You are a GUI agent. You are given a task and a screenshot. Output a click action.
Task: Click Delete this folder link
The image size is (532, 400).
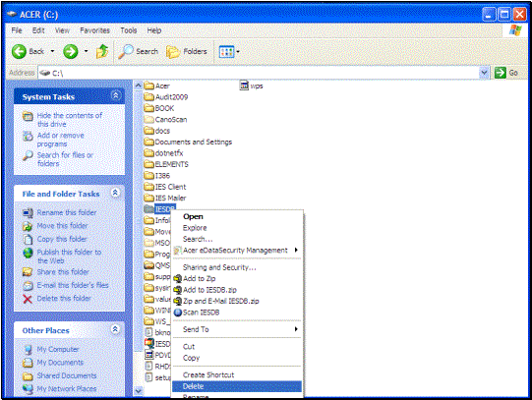coord(64,299)
